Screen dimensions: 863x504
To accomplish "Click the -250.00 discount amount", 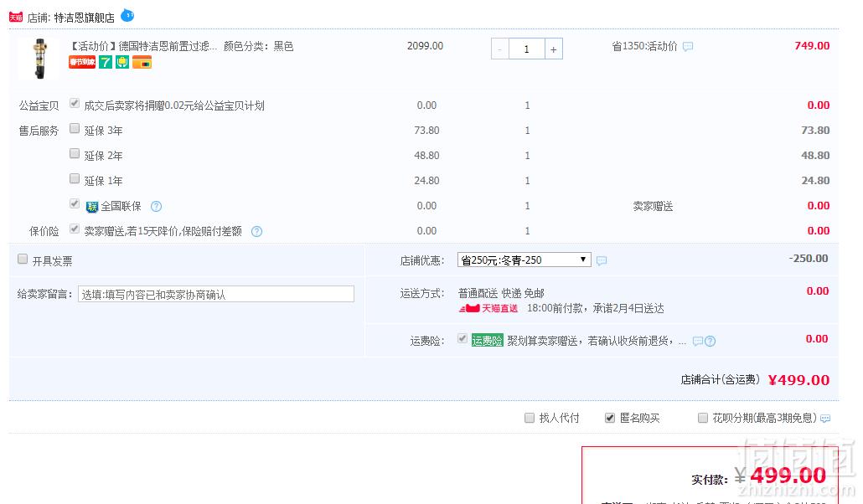I will [x=808, y=258].
